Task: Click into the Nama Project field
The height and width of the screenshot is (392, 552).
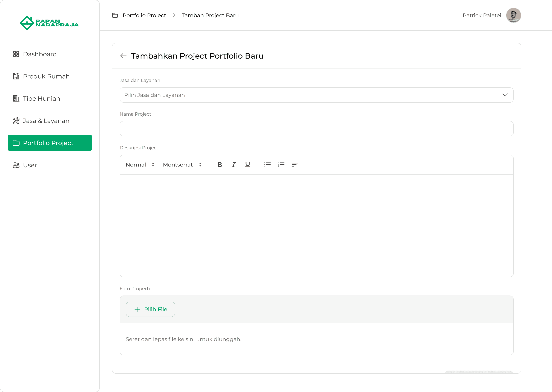Action: [x=316, y=129]
